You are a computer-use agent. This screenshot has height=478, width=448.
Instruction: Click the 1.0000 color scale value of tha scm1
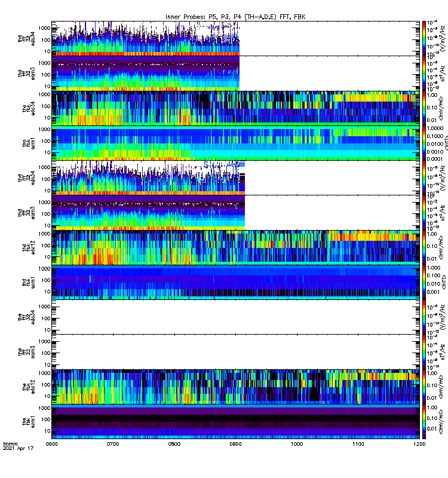tap(435, 128)
